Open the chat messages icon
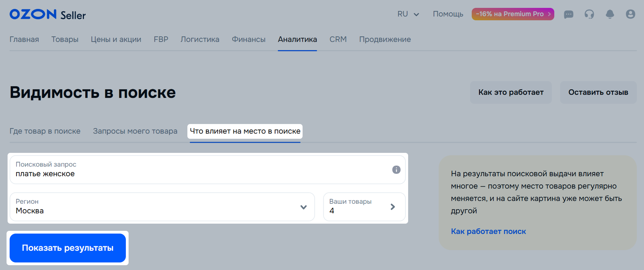The width and height of the screenshot is (644, 270). [568, 14]
